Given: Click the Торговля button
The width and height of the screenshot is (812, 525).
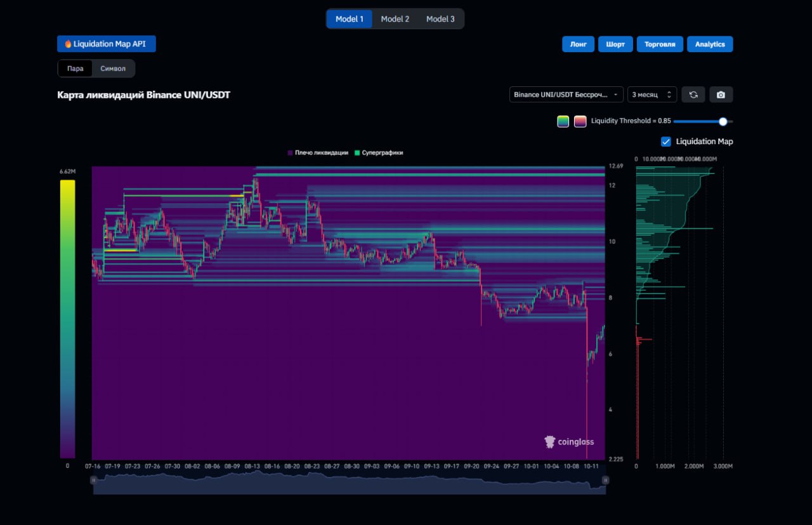Looking at the screenshot, I should tap(660, 44).
